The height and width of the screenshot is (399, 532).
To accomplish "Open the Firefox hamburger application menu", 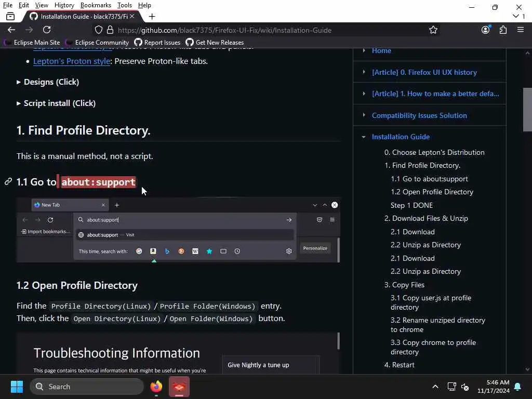I will [x=521, y=30].
